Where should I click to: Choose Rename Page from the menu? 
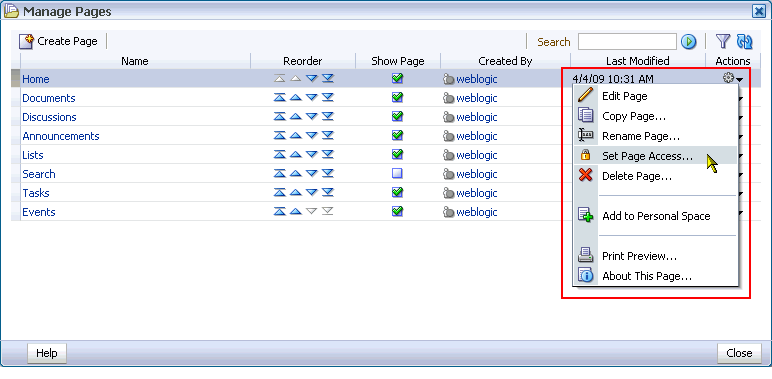(x=656, y=136)
